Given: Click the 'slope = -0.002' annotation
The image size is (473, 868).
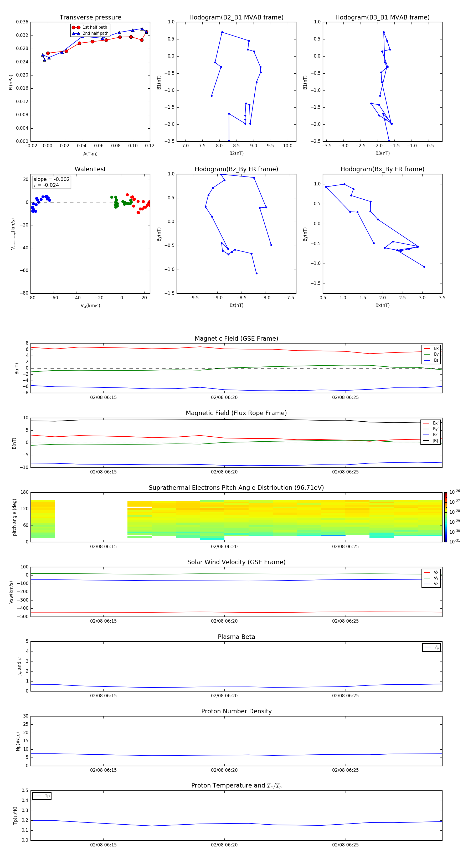Looking at the screenshot, I should [x=52, y=179].
